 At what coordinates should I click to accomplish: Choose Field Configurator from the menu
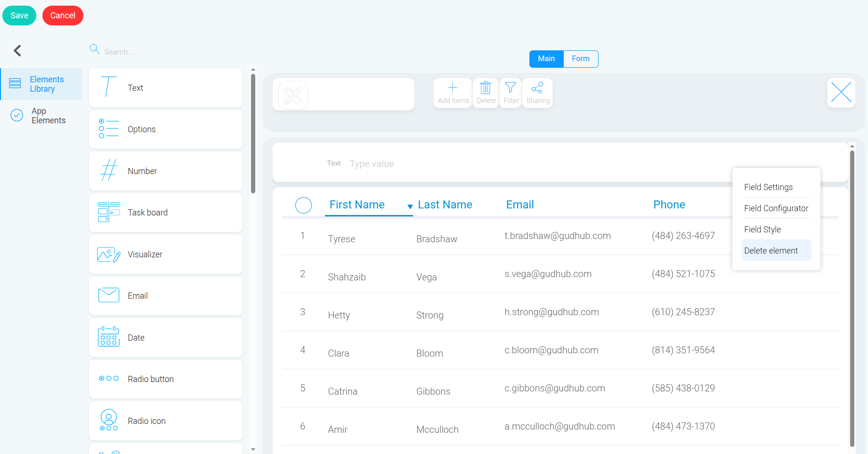coord(776,208)
